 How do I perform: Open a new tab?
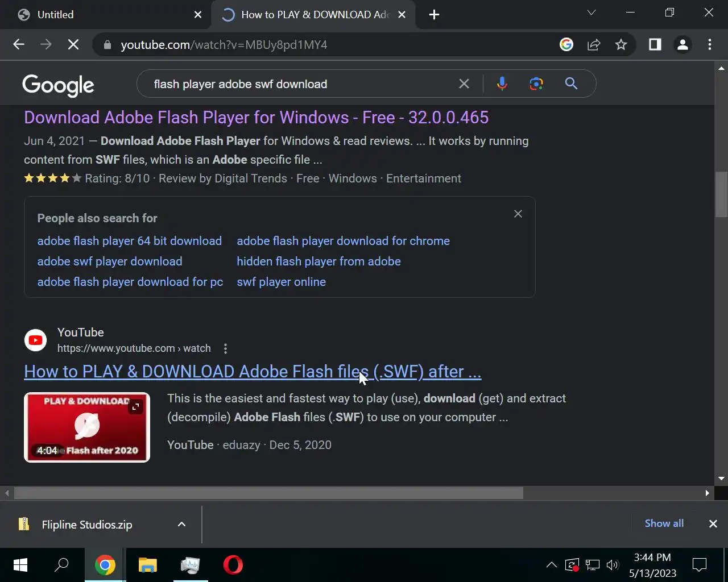click(x=434, y=15)
